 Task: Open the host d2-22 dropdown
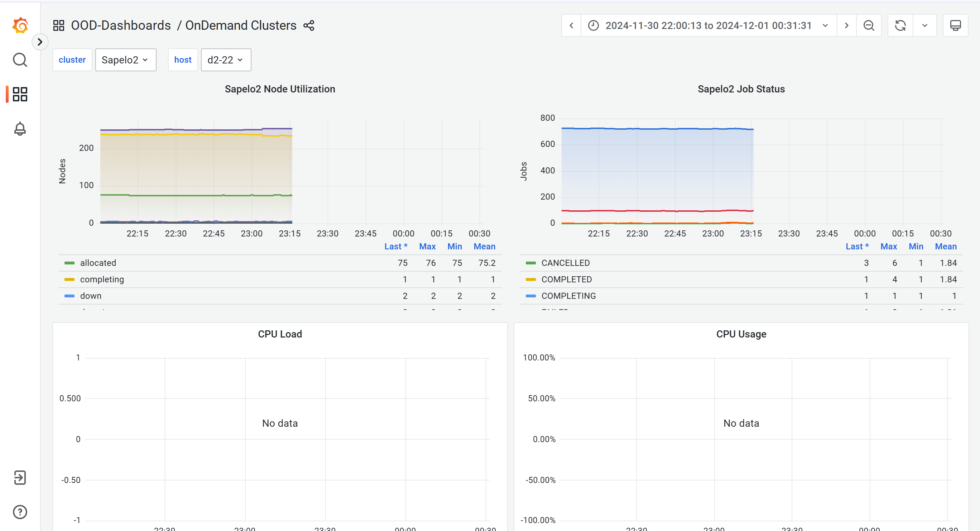pos(226,60)
